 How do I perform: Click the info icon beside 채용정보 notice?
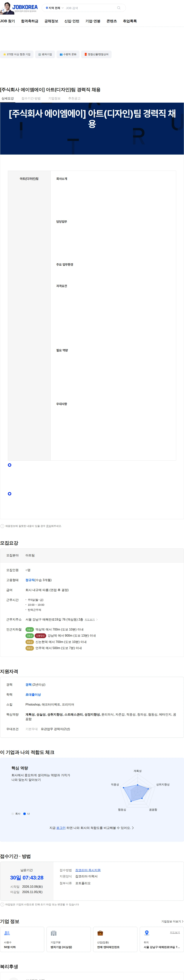coord(2,526)
